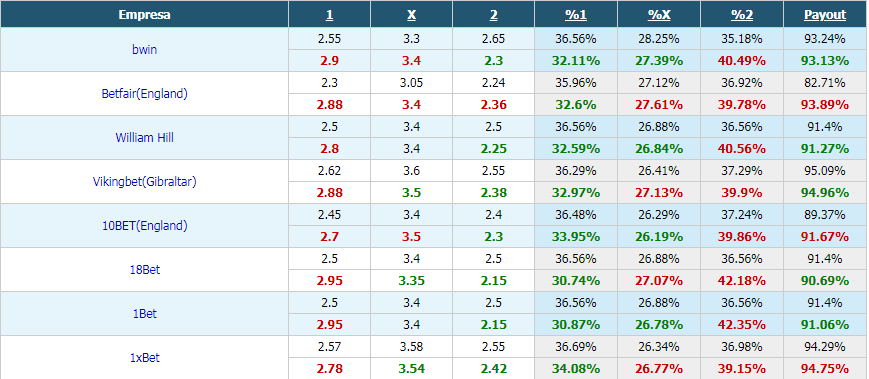Click bwin's 93.13% payout cell
Viewport: 869px width, 379px height.
825,60
